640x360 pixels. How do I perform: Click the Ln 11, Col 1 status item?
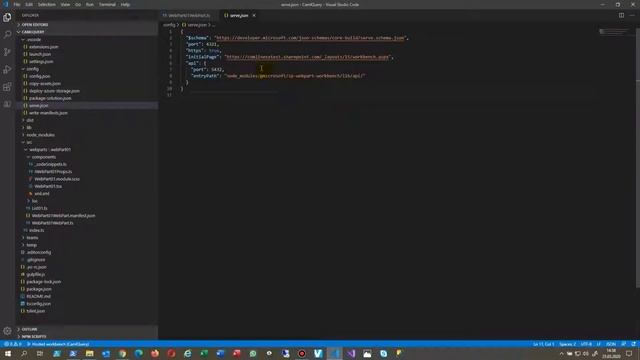(543, 344)
